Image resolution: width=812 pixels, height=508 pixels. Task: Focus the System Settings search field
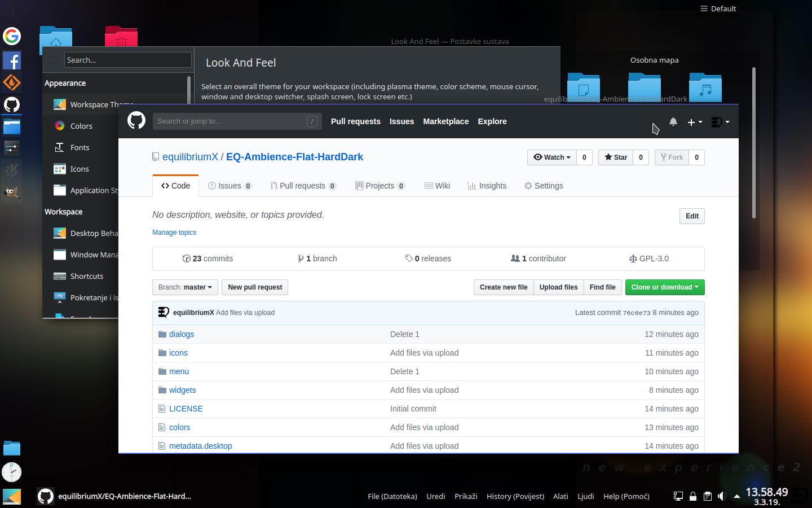(x=128, y=60)
